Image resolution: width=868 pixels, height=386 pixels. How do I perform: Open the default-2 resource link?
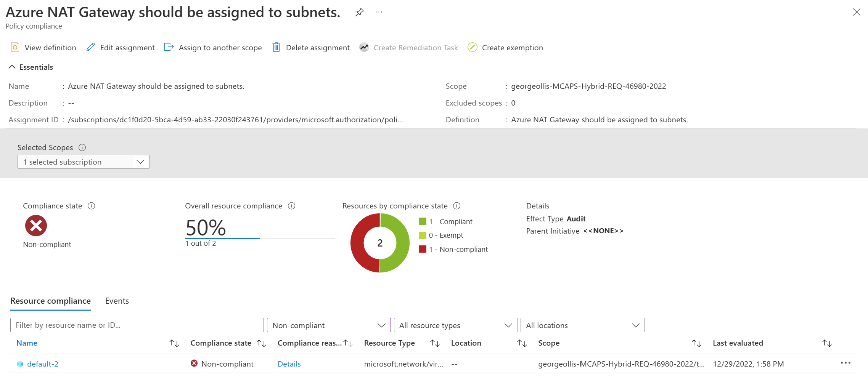click(43, 364)
